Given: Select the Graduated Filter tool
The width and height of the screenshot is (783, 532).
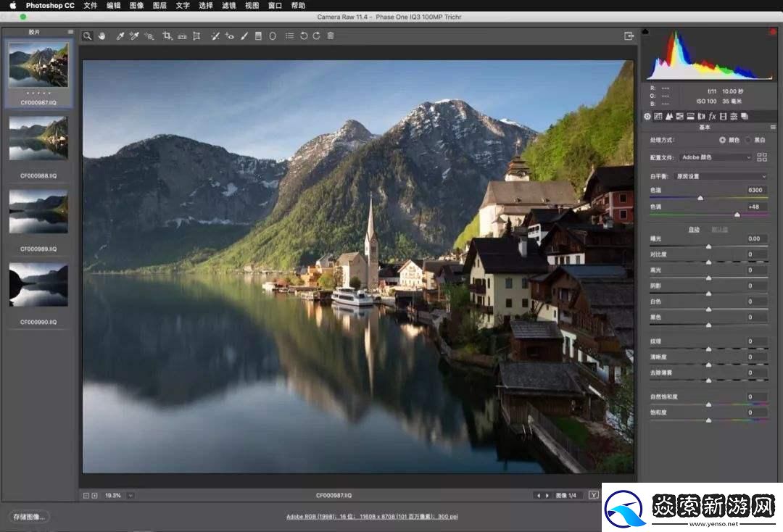Looking at the screenshot, I should click(x=258, y=36).
